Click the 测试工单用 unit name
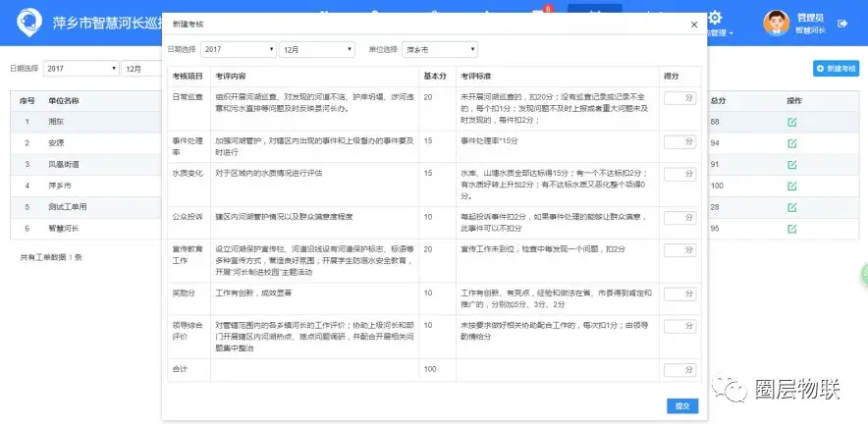Image resolution: width=868 pixels, height=428 pixels. (67, 207)
